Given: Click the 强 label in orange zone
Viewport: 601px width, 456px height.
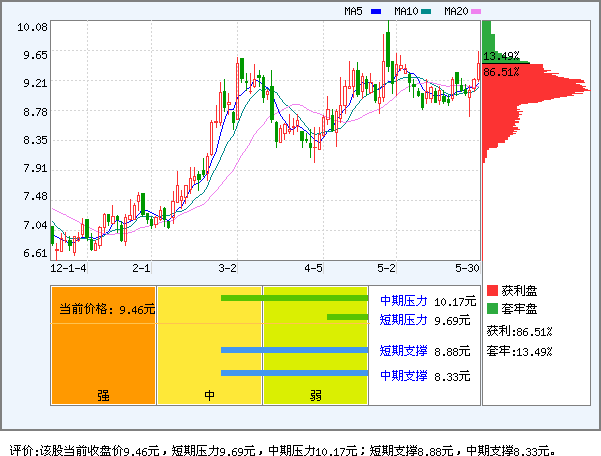Looking at the screenshot, I should tap(103, 395).
